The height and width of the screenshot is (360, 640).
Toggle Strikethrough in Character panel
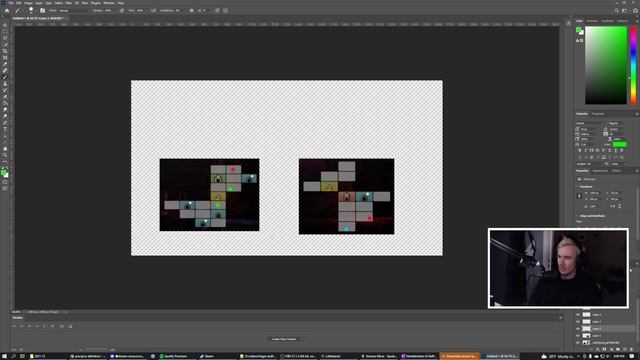click(x=621, y=151)
